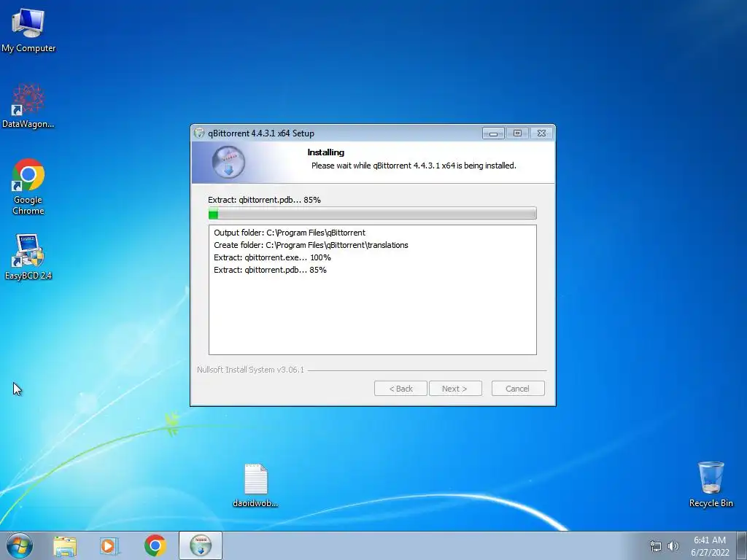Click the Cancel button in setup
This screenshot has width=747, height=560.
click(x=518, y=389)
